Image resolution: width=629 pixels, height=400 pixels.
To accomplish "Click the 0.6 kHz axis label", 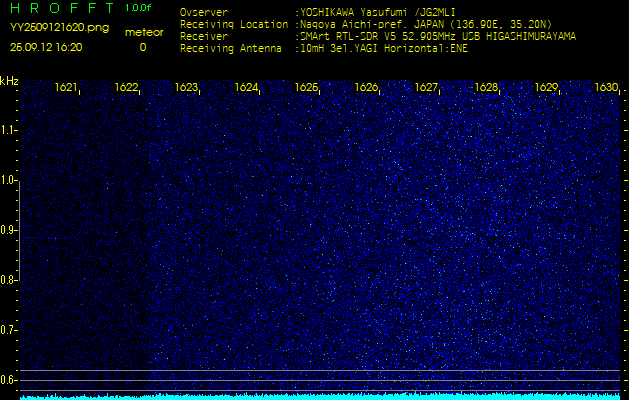I will [x=8, y=380].
